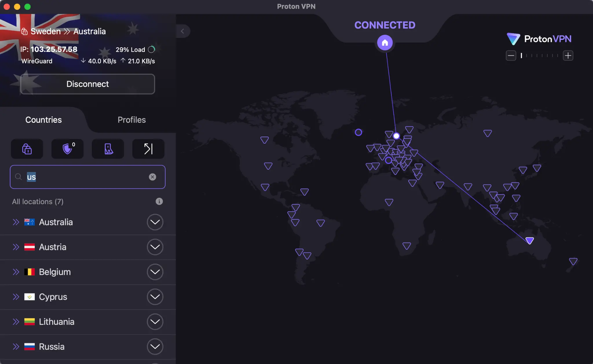The width and height of the screenshot is (593, 364).
Task: Open the Secure Core servers panel
Action: point(27,149)
